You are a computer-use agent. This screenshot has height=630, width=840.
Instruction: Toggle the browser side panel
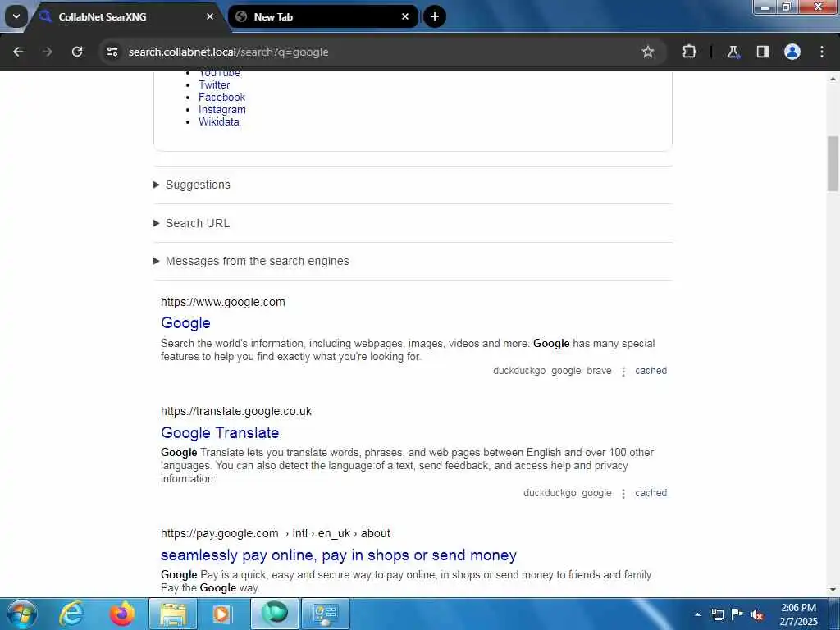762,52
